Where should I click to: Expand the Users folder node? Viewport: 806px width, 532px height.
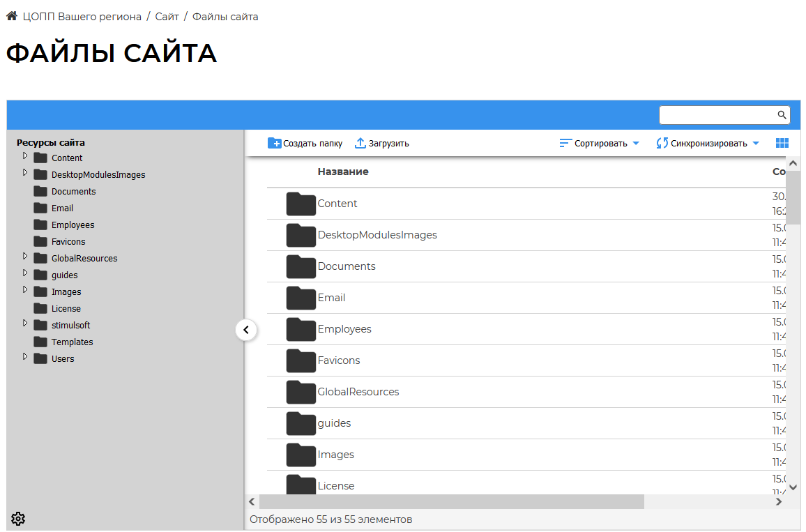point(25,356)
